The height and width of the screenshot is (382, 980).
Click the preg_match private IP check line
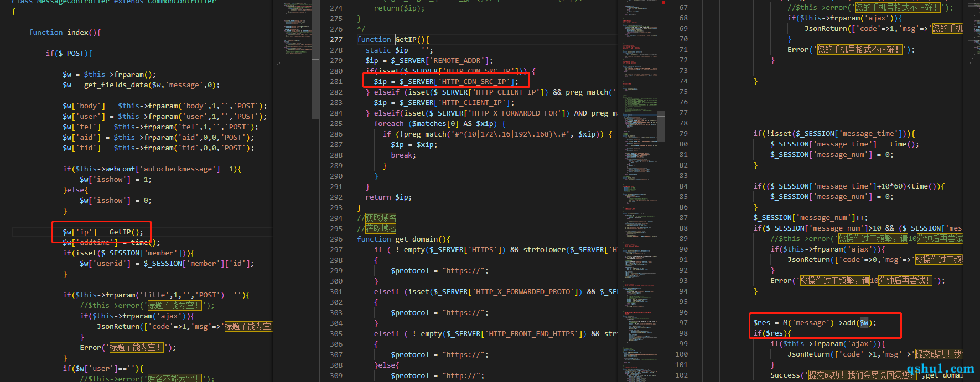coord(497,134)
